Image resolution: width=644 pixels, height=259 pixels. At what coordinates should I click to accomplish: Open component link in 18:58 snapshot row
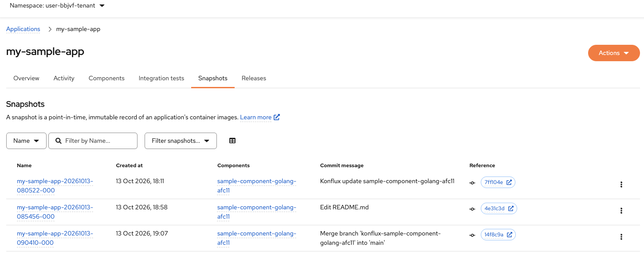click(x=257, y=212)
